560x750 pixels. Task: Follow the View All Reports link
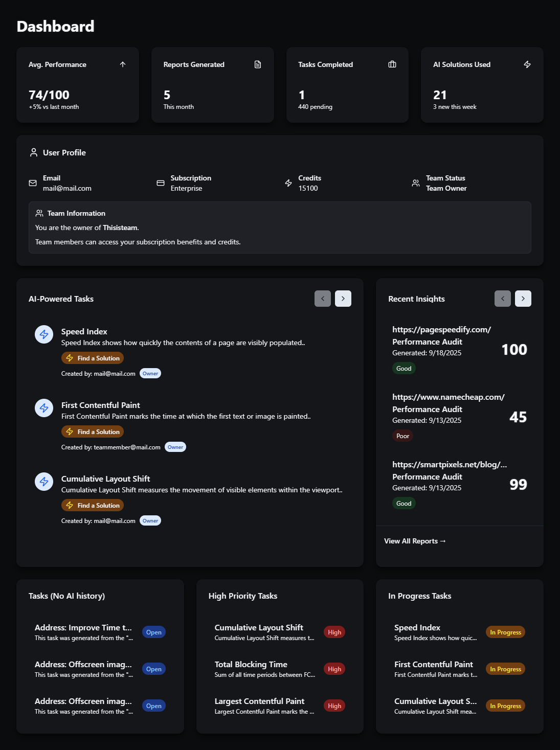[414, 540]
